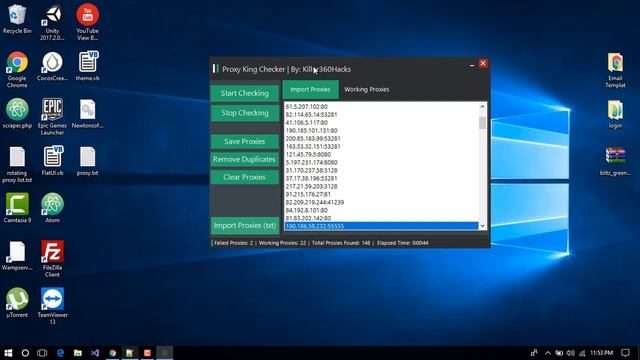Open the Epic Games Launcher shortcut
This screenshot has width=640, height=360.
[52, 117]
